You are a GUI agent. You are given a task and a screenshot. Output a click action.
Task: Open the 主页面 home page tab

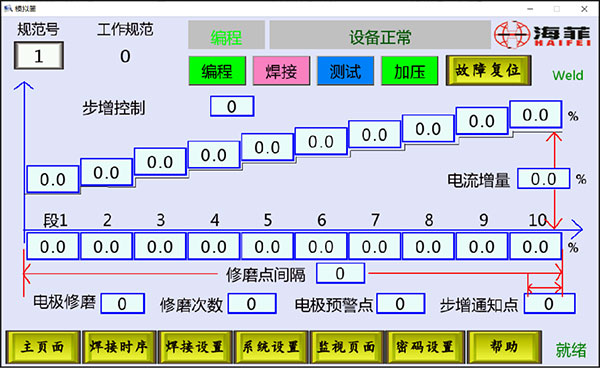coord(43,347)
